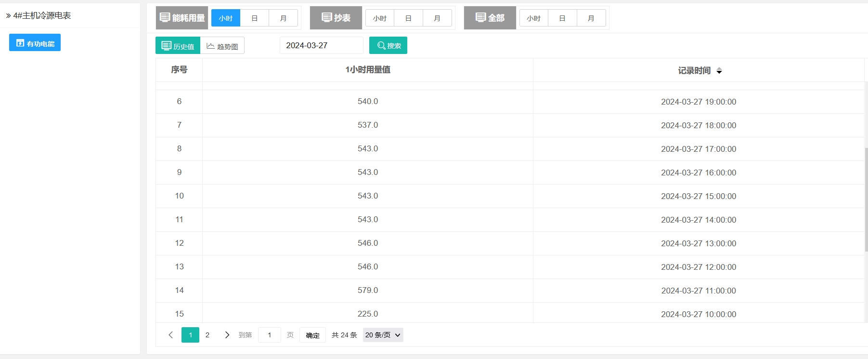Select 月 under 全部
Image resolution: width=868 pixels, height=359 pixels.
pos(592,18)
